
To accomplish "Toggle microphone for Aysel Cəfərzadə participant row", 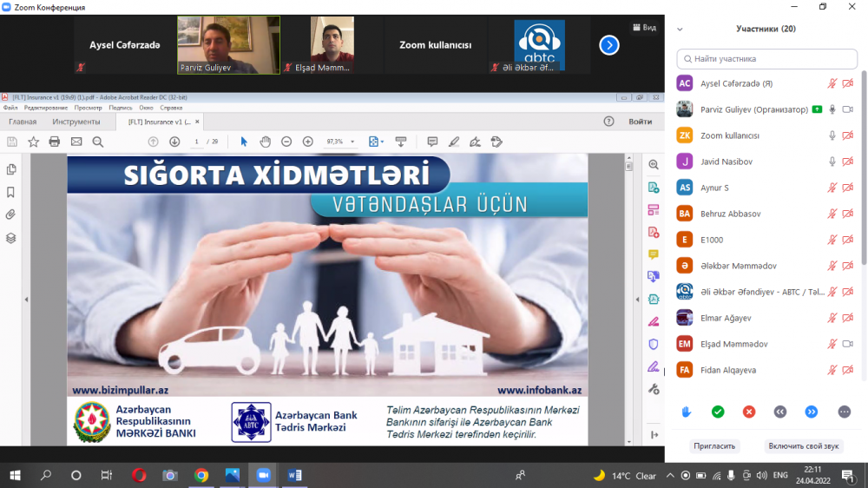I will pos(832,83).
